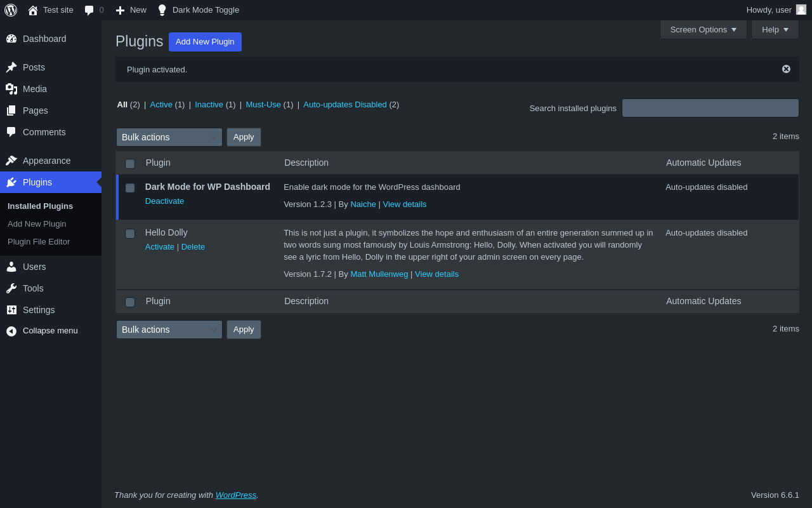Screen dimensions: 812x508
Task: Click the Tools wrench icon
Action: tap(11, 288)
